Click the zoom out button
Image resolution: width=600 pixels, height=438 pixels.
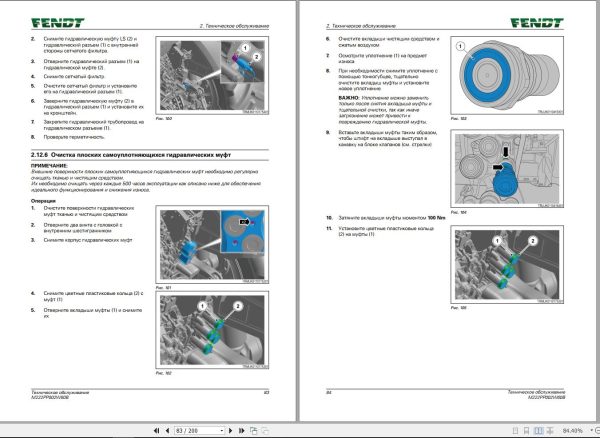pos(597,431)
